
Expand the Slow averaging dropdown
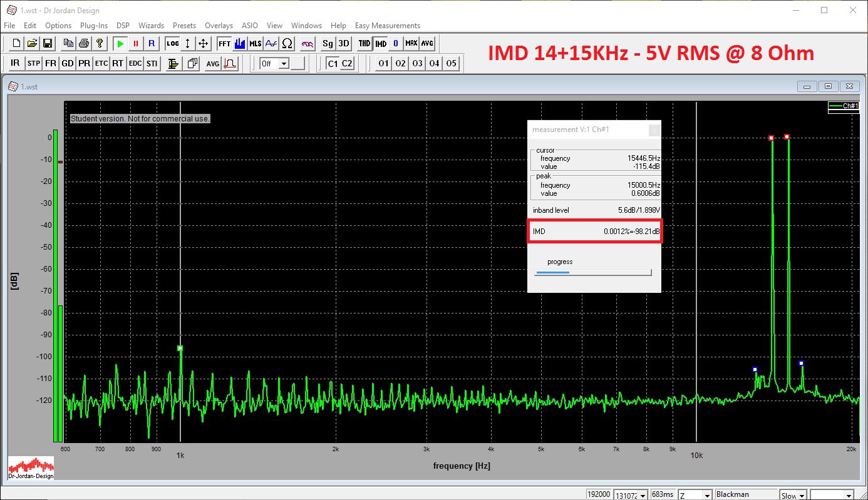tap(802, 495)
